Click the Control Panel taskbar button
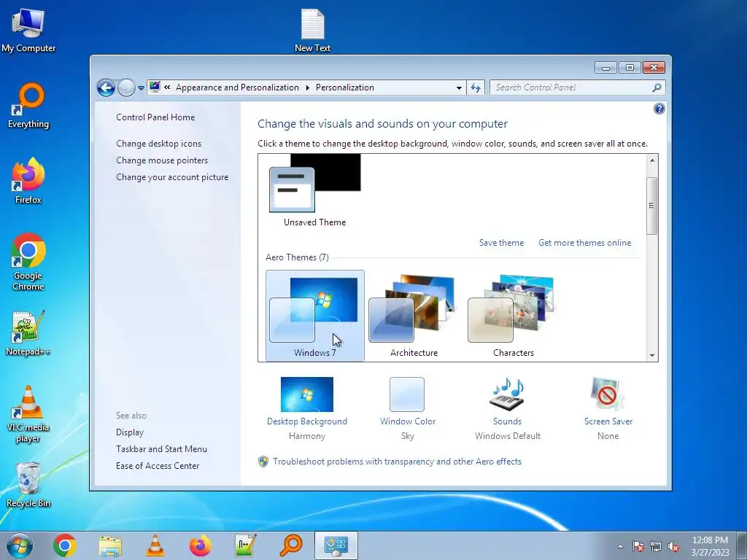Viewport: 747px width, 560px height. click(x=336, y=545)
